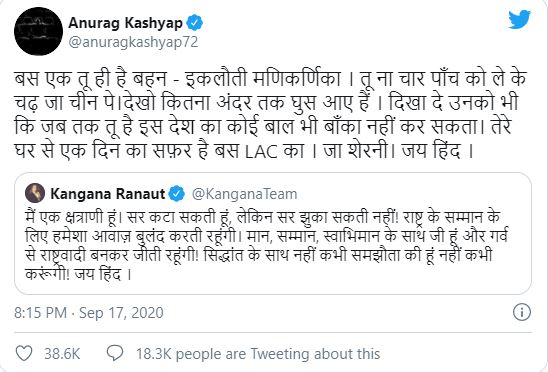This screenshot has width=548, height=372.
Task: Click Kangana Ranaut's verified badge
Action: tap(176, 194)
